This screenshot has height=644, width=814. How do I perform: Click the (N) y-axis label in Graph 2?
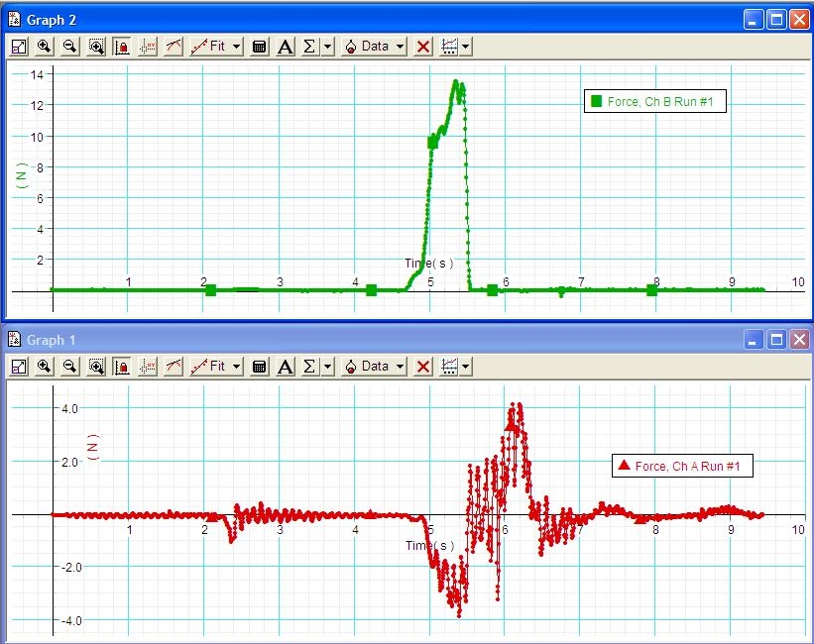coord(21,175)
